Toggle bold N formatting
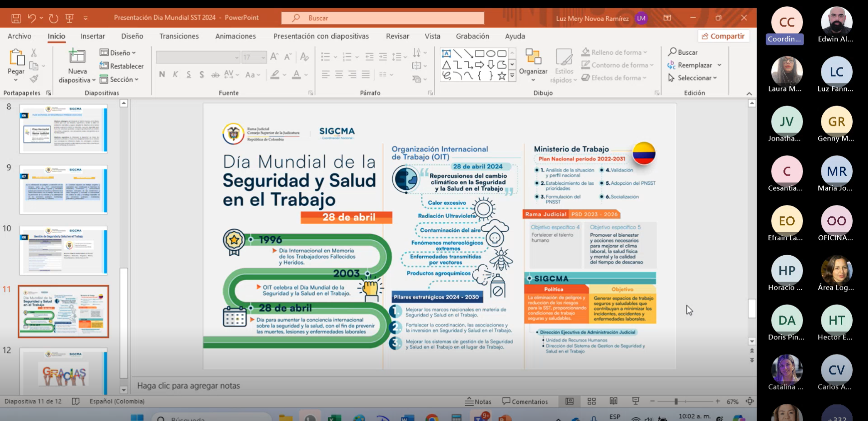This screenshot has height=421, width=868. click(162, 75)
